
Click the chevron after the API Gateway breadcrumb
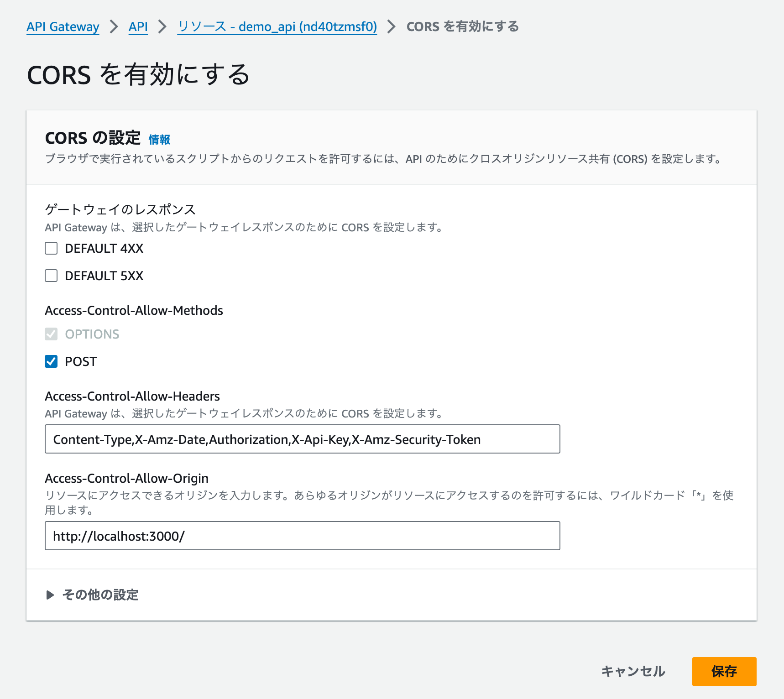point(114,27)
